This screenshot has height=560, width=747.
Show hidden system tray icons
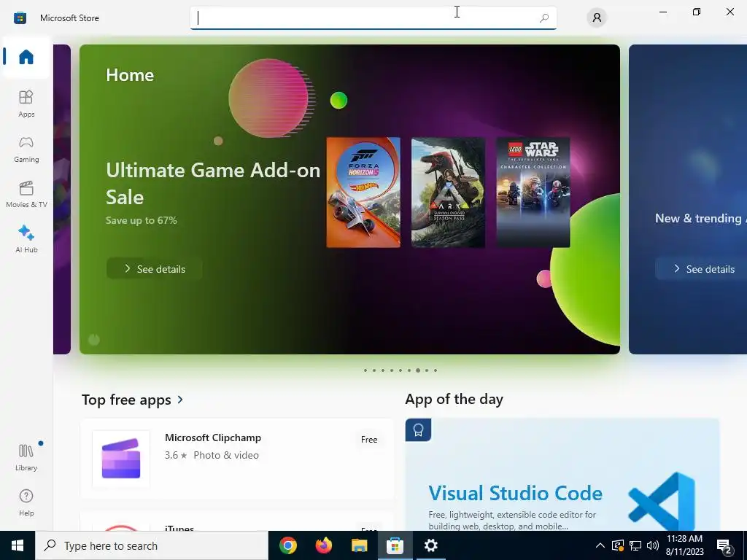[x=600, y=545]
